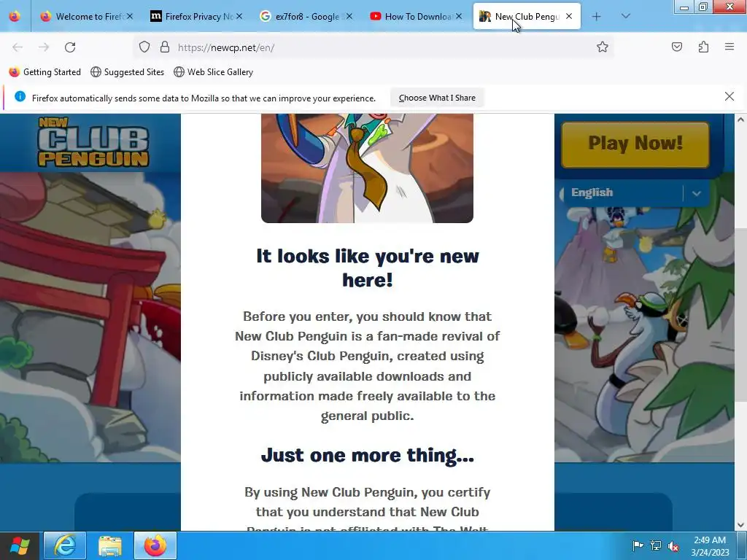Expand the English language dropdown
This screenshot has height=560, width=747.
click(x=636, y=192)
